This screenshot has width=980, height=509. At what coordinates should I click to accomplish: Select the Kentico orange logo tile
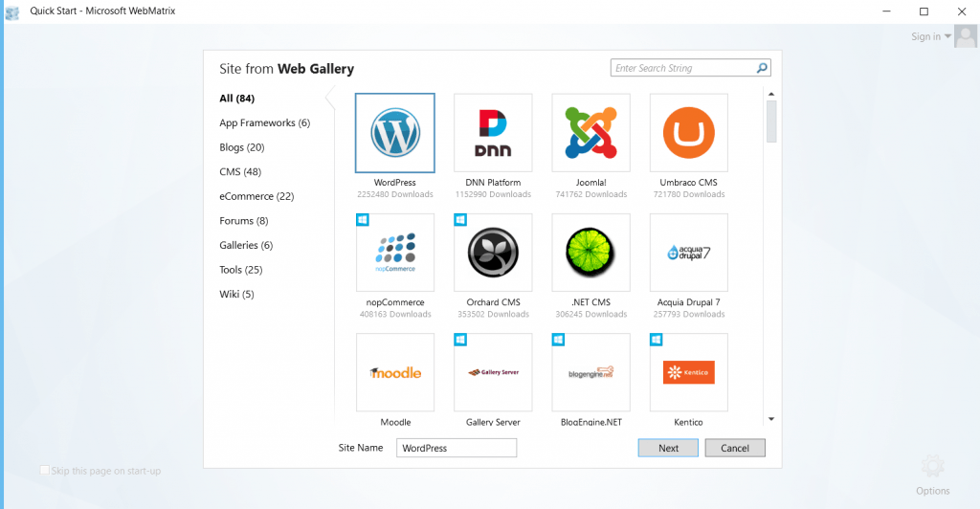pos(689,372)
